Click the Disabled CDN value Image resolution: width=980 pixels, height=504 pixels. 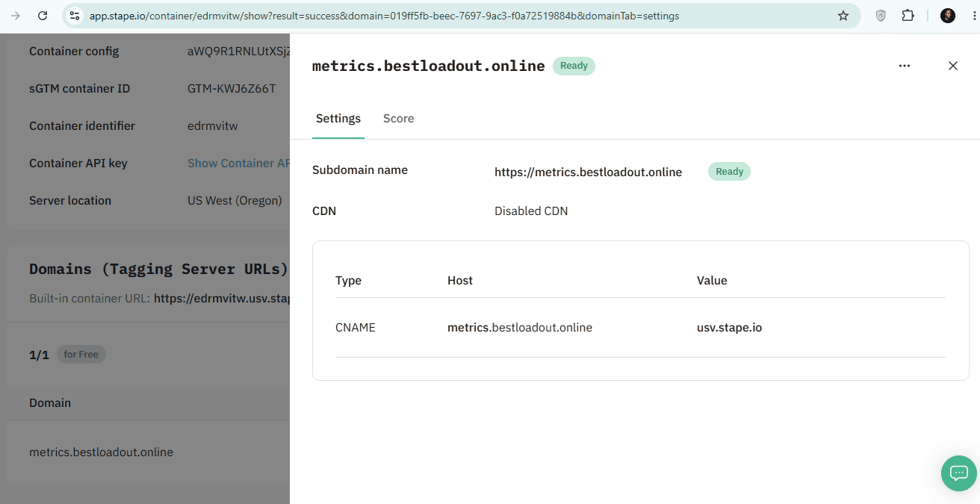pos(531,211)
